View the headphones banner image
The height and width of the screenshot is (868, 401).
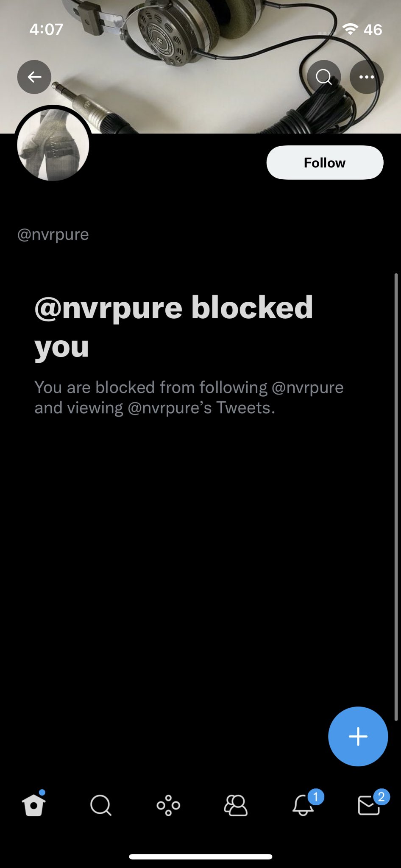(x=200, y=67)
